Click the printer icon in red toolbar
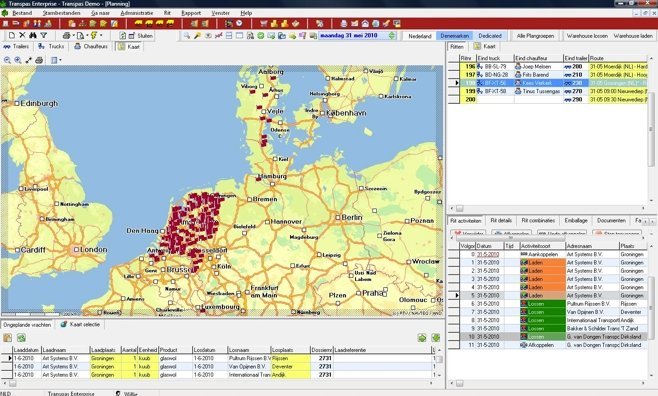The image size is (658, 396). (x=344, y=23)
